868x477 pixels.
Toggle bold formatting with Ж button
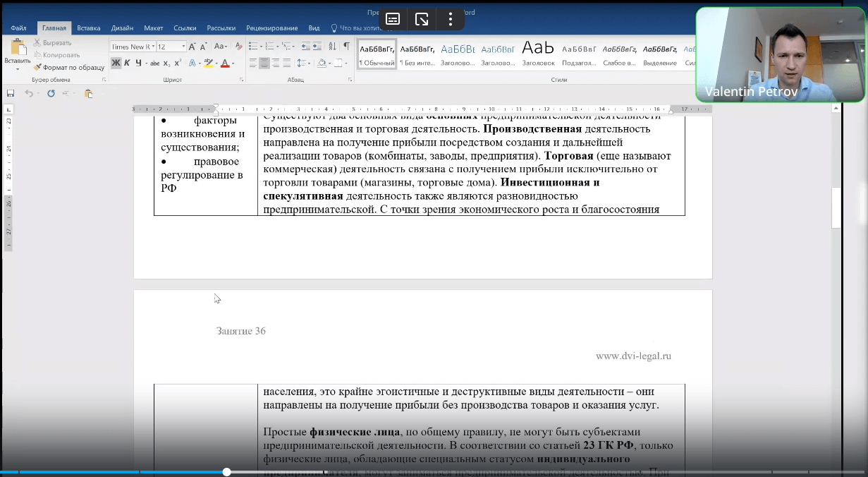pyautogui.click(x=116, y=64)
